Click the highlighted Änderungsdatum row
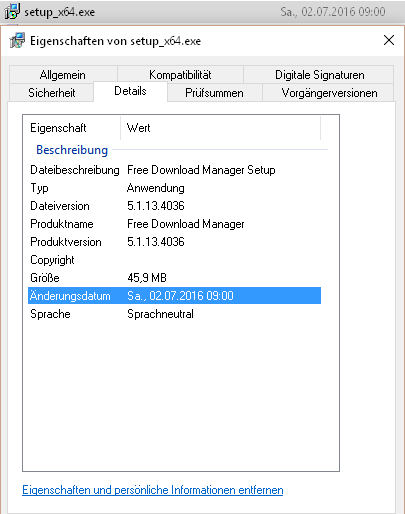The image size is (405, 514). click(x=174, y=296)
